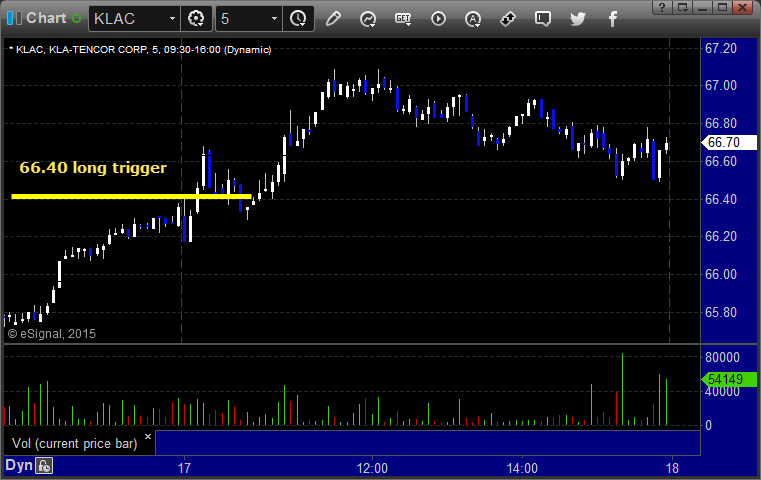Open the symbol settings gear dropdown

click(x=196, y=19)
